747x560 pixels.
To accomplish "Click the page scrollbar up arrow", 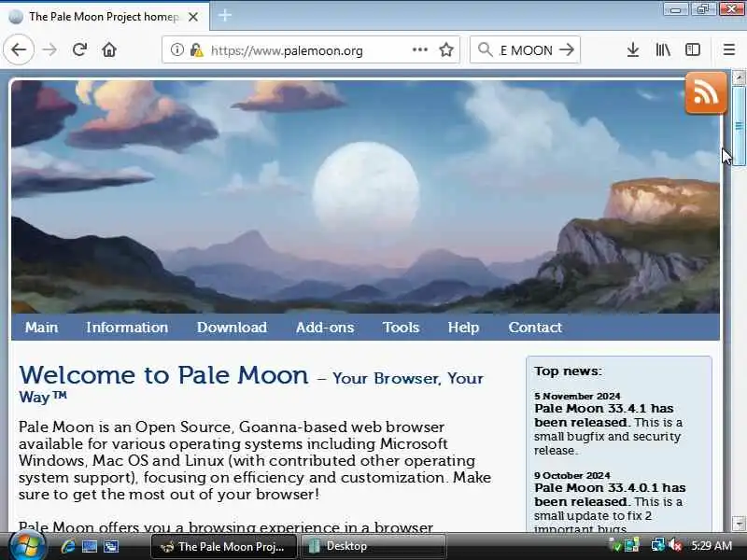I will tap(739, 77).
